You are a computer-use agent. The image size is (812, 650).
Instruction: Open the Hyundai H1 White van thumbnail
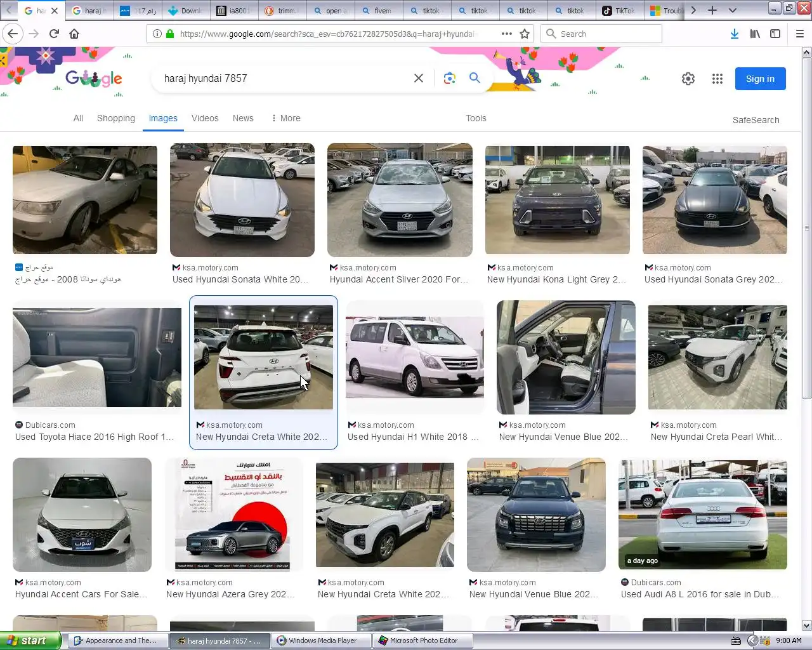[x=415, y=357]
